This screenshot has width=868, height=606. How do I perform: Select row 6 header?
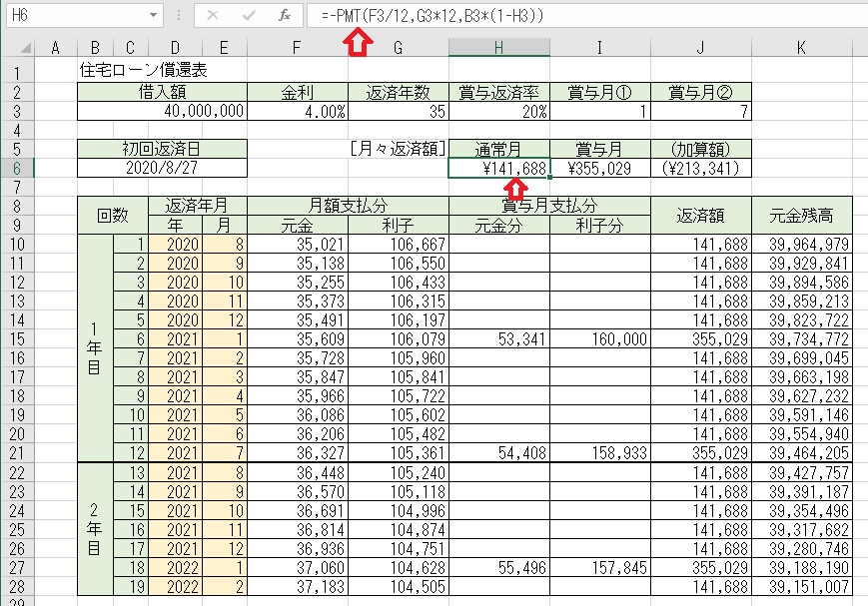(x=17, y=169)
